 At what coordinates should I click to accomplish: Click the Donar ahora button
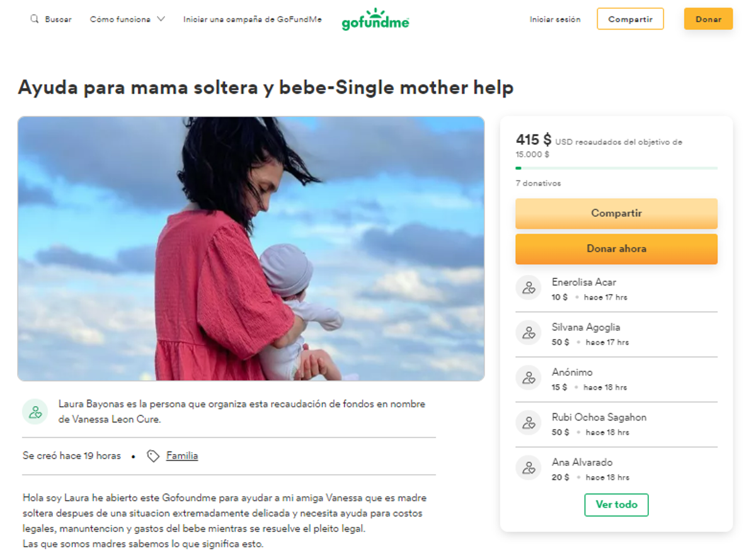pyautogui.click(x=616, y=249)
